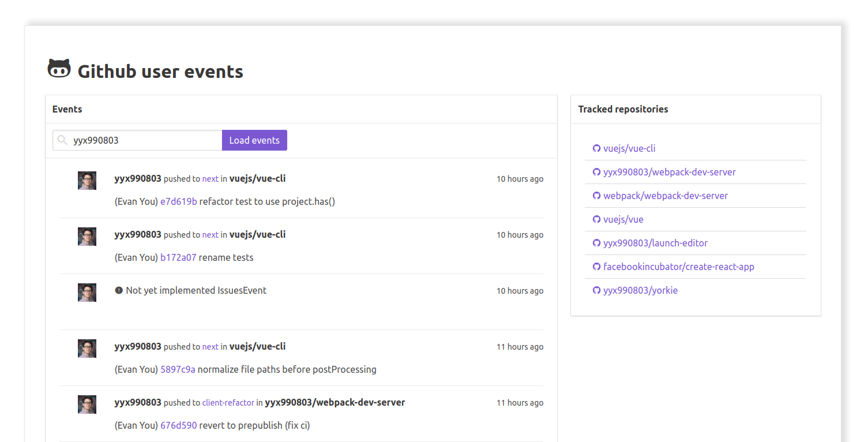Click the Events panel heading

tap(67, 109)
